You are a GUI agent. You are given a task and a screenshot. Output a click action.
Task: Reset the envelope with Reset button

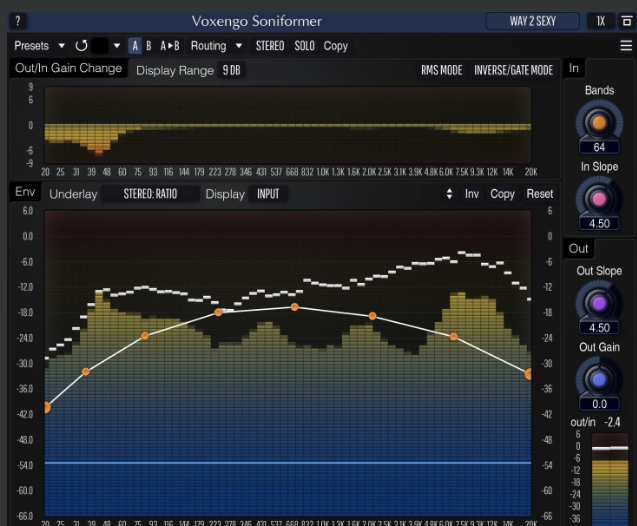[x=540, y=194]
